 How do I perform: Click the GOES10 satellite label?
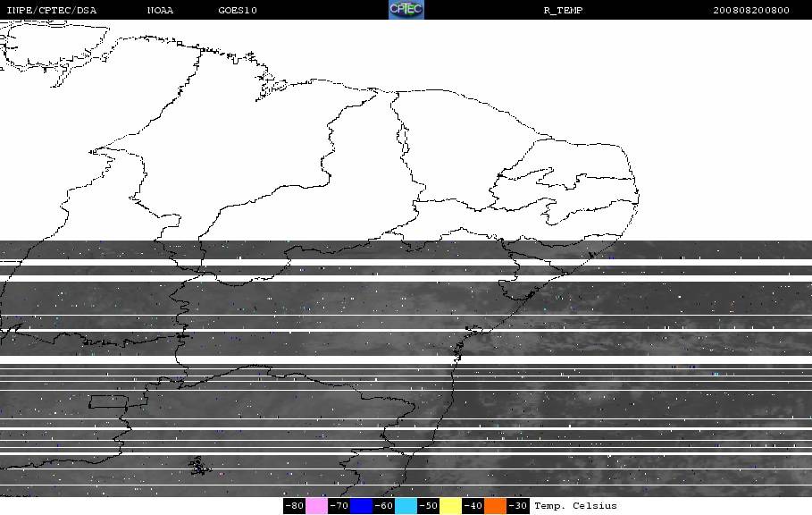[238, 10]
